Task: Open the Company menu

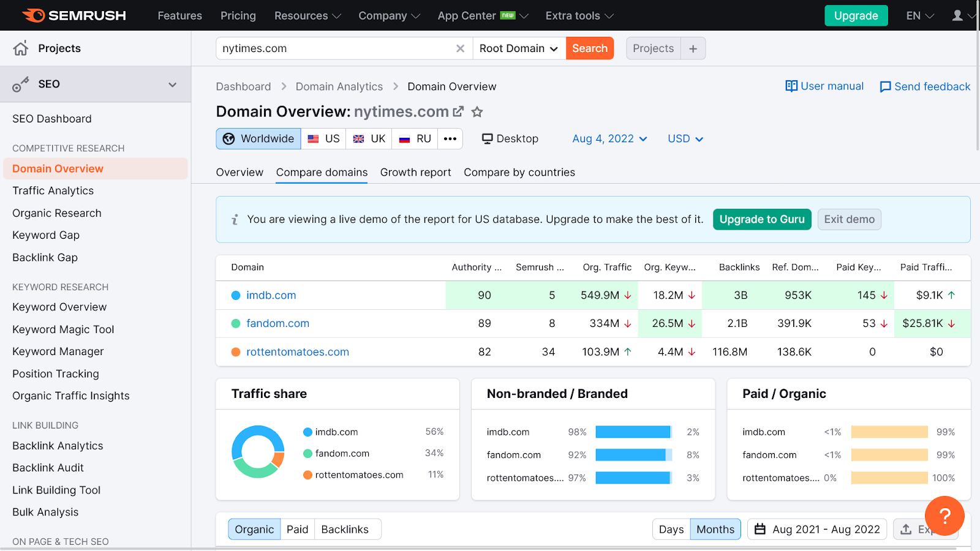Action: point(389,16)
